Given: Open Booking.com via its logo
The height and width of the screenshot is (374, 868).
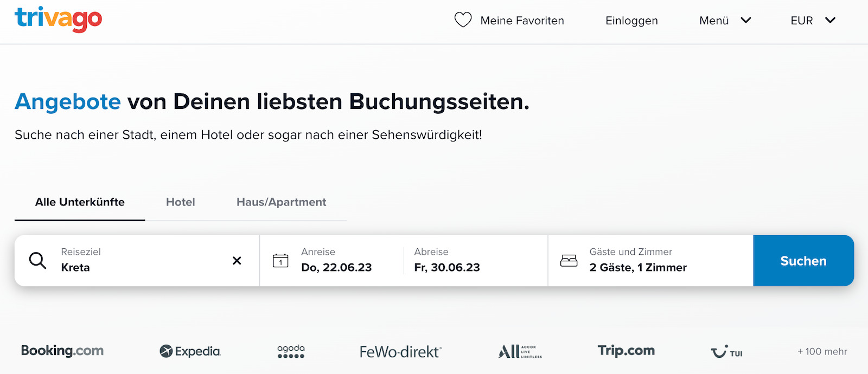Looking at the screenshot, I should point(62,351).
